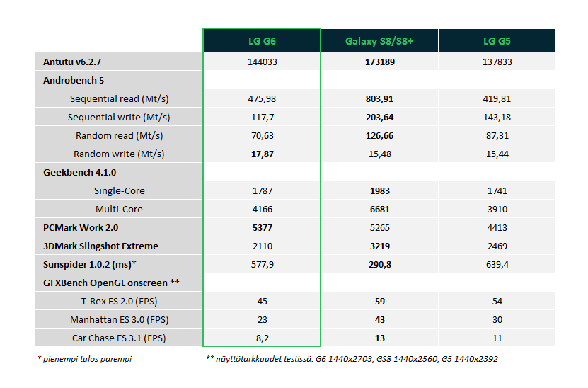Select the LG G5 column header
The width and height of the screenshot is (588, 388).
tap(497, 40)
